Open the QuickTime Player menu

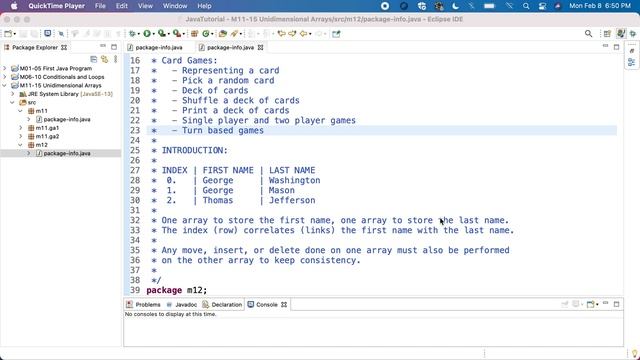pos(56,6)
